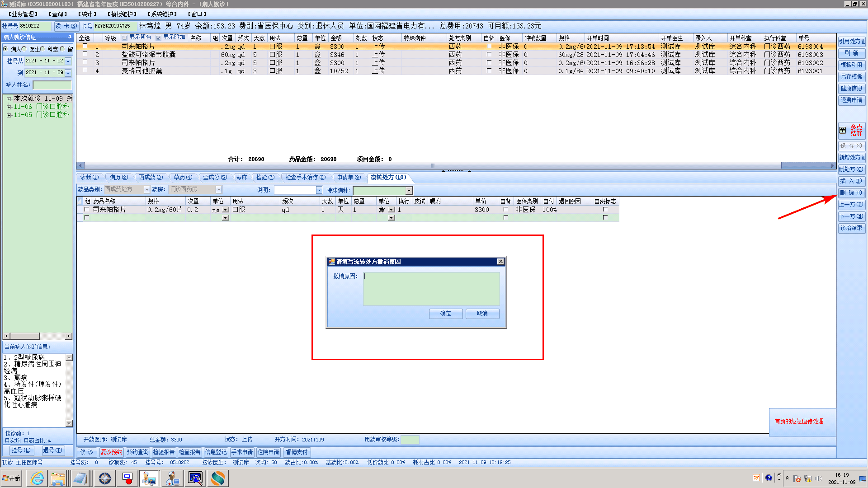The image size is (868, 488).
Task: Click the screen recorder taskbar icon
Action: 127,478
